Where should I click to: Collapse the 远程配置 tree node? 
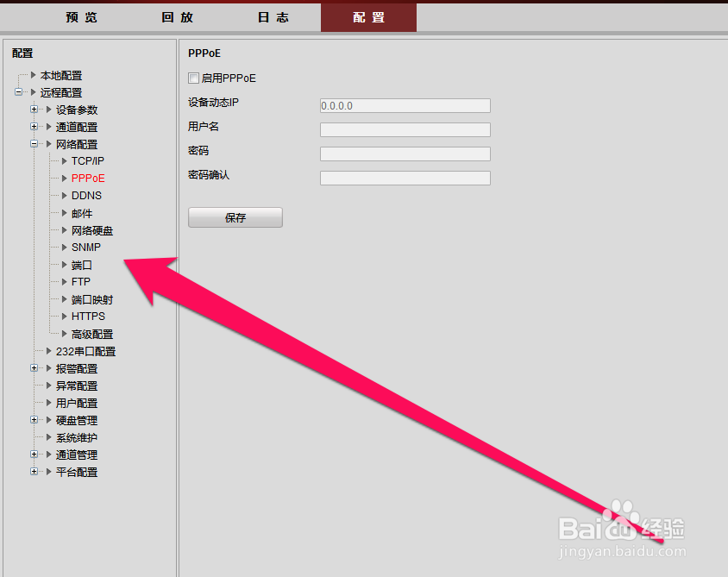[x=18, y=92]
